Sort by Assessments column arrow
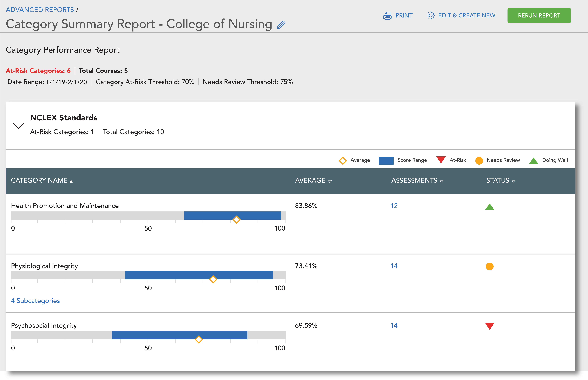Image resolution: width=588 pixels, height=380 pixels. click(x=442, y=181)
